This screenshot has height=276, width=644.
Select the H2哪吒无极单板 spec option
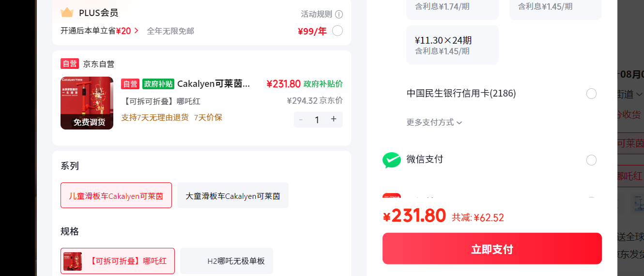pos(227,261)
